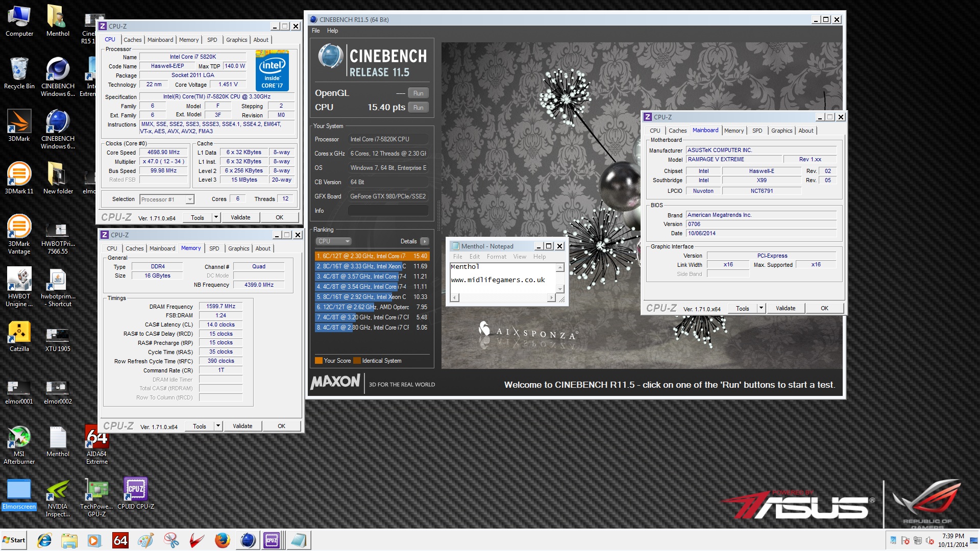
Task: Open Firefox from the taskbar
Action: click(222, 540)
